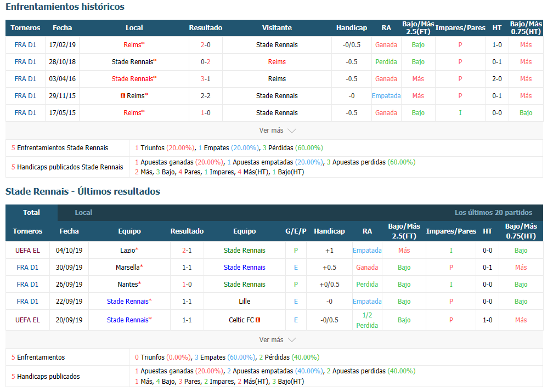Click handicap +0/0.5 for Nantes match
The width and height of the screenshot is (553, 392).
(329, 285)
